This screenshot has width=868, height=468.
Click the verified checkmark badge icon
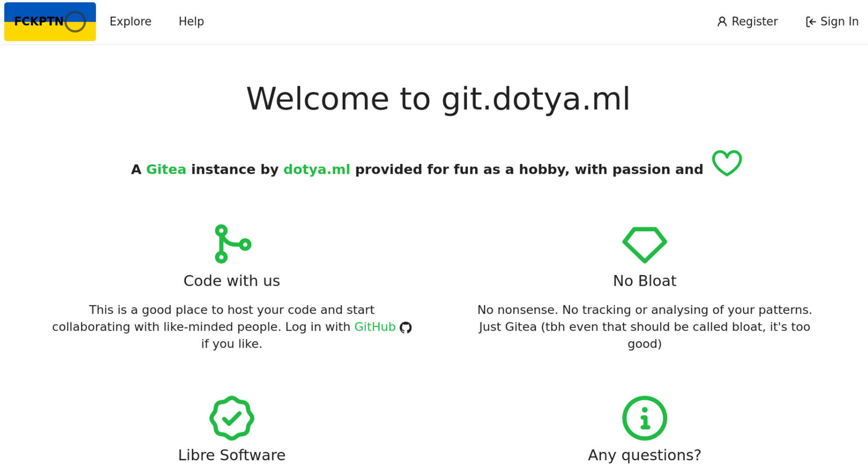(x=232, y=418)
